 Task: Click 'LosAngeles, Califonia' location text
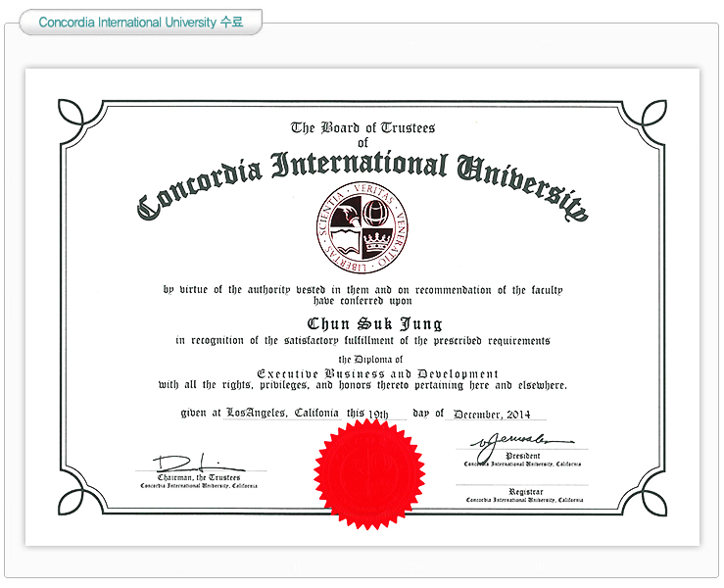pyautogui.click(x=282, y=413)
